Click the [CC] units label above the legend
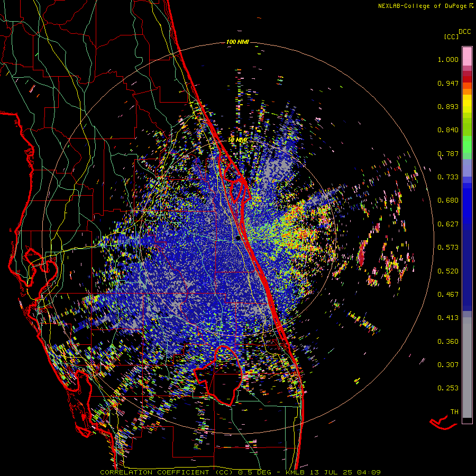Image resolution: width=476 pixels, height=476 pixels. click(x=451, y=36)
